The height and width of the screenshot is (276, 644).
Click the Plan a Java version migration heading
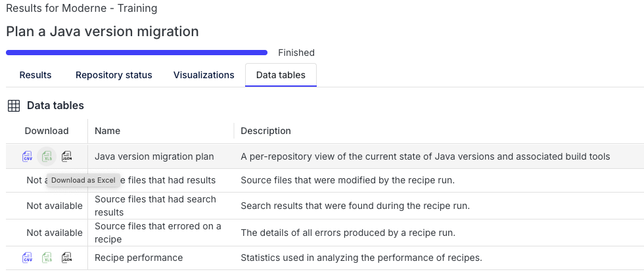[x=102, y=32]
